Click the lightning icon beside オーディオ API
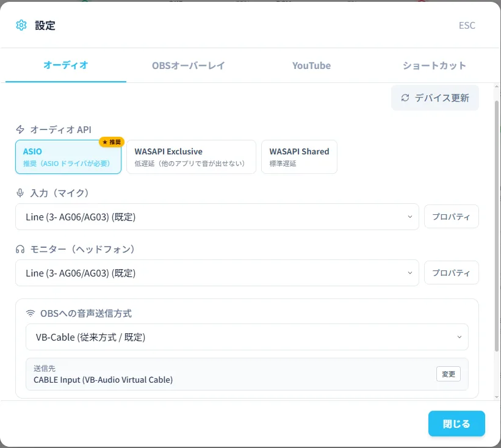This screenshot has width=501, height=448. click(20, 129)
